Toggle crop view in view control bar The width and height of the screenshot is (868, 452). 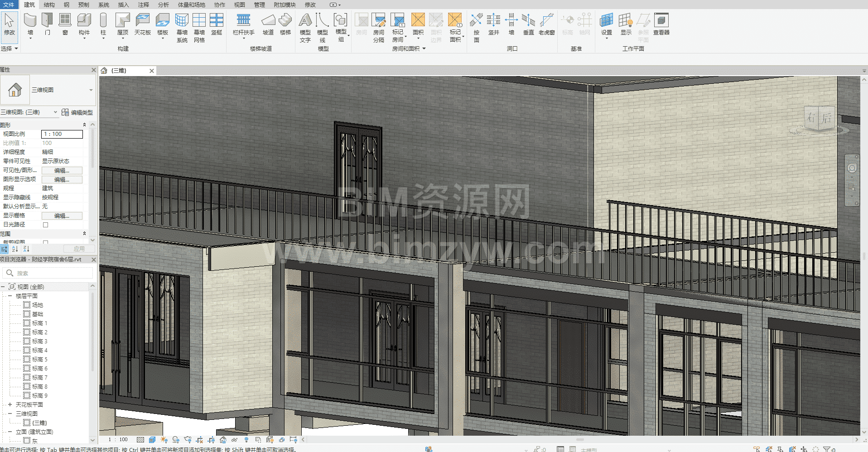pyautogui.click(x=199, y=440)
